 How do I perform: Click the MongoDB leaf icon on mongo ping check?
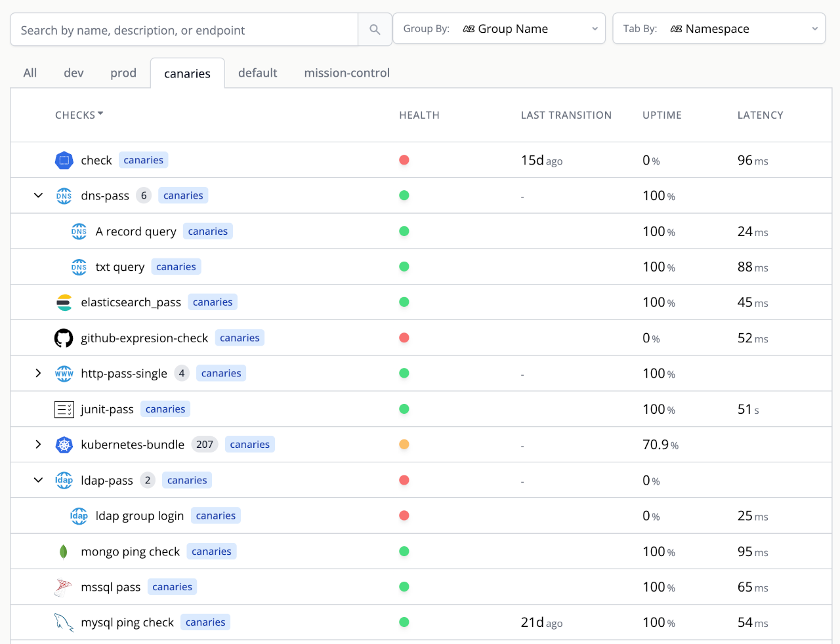coord(64,551)
